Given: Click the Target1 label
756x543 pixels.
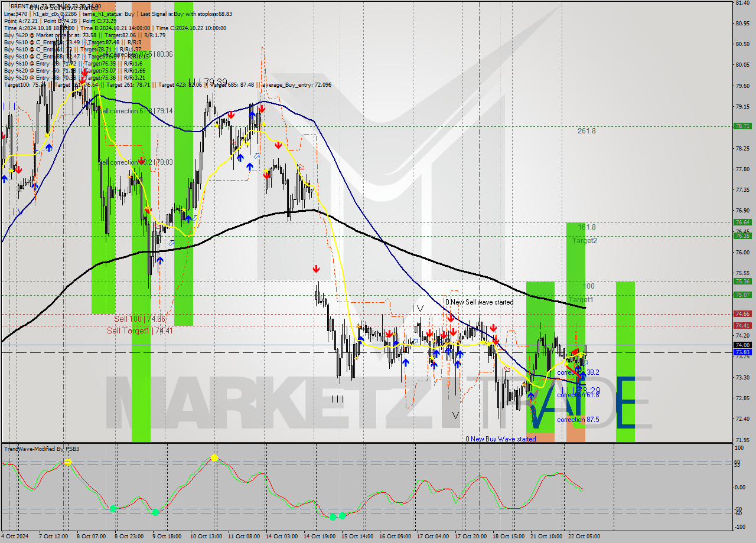Looking at the screenshot, I should tap(581, 300).
